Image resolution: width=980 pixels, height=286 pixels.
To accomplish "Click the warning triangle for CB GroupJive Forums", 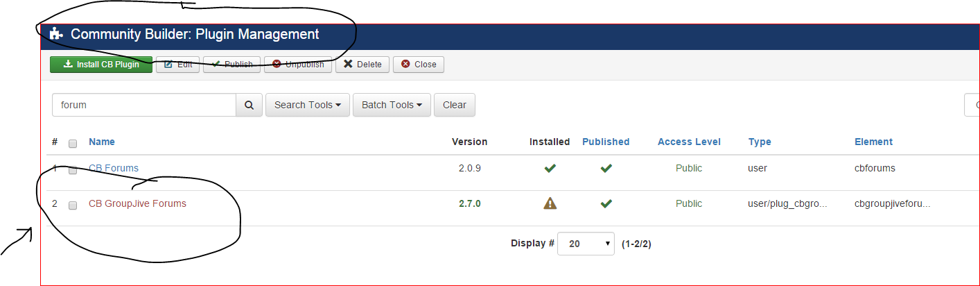I will click(x=550, y=203).
